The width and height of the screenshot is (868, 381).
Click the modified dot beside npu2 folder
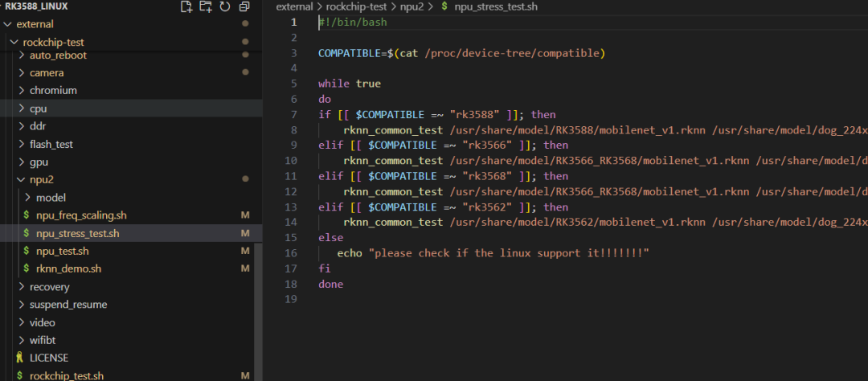coord(245,179)
